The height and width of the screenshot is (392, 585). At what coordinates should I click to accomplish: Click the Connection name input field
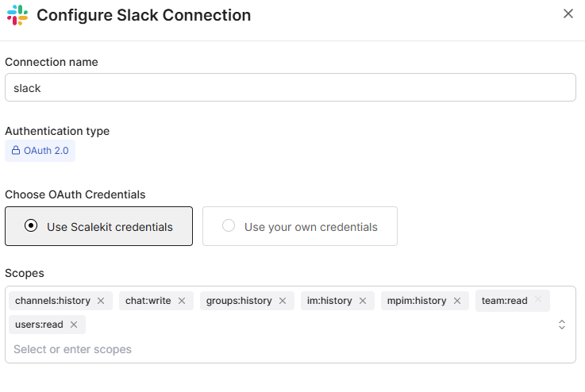click(290, 88)
